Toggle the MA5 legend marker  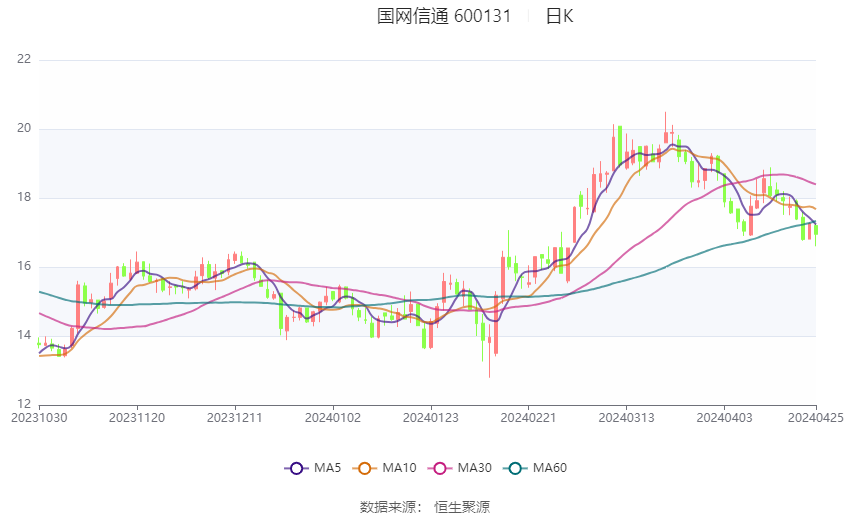(x=296, y=468)
